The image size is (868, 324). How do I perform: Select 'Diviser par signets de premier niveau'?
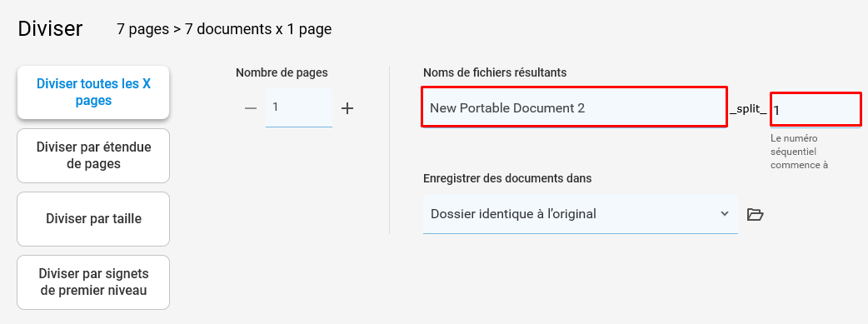pos(93,282)
